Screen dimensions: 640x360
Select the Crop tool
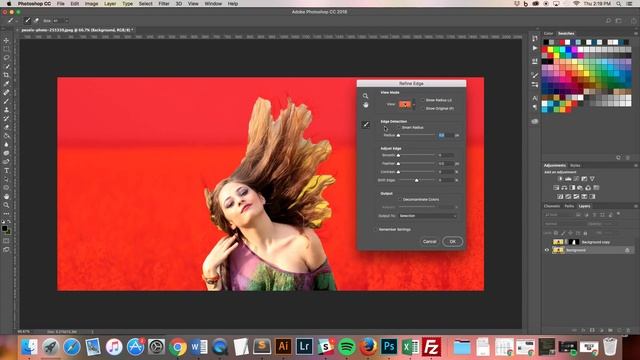tap(6, 75)
